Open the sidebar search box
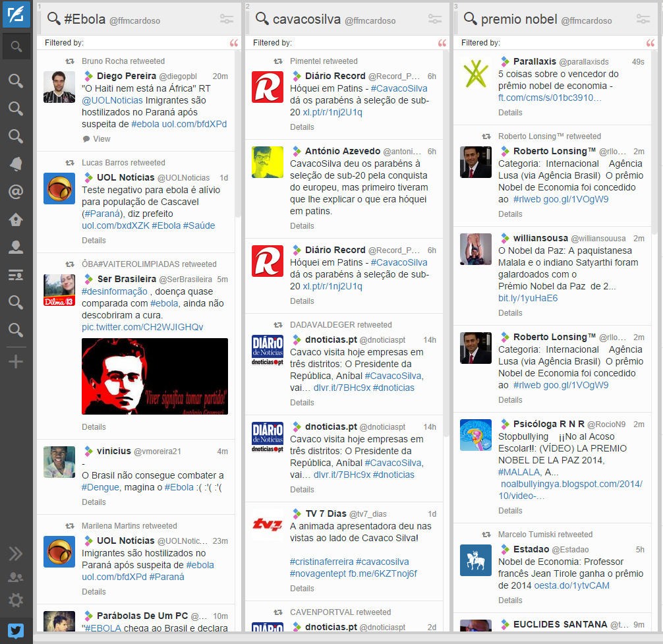This screenshot has width=663, height=644. click(x=16, y=47)
